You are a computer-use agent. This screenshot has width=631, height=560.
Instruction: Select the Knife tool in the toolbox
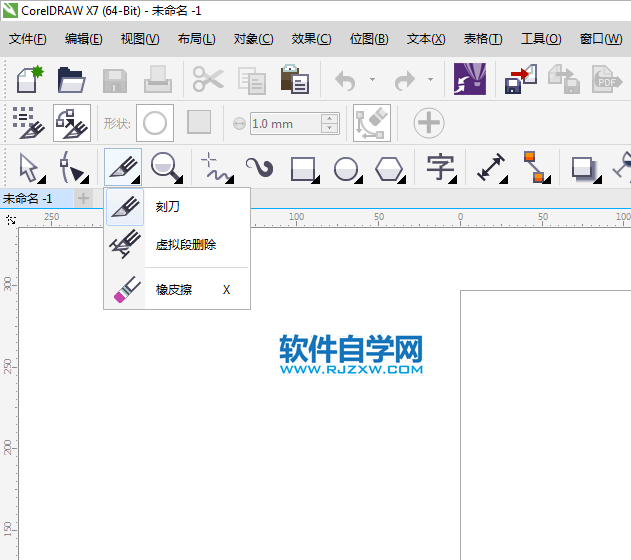[x=123, y=167]
